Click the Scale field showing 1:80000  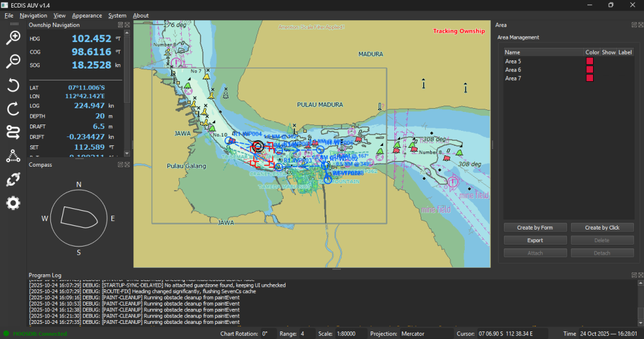tap(347, 333)
